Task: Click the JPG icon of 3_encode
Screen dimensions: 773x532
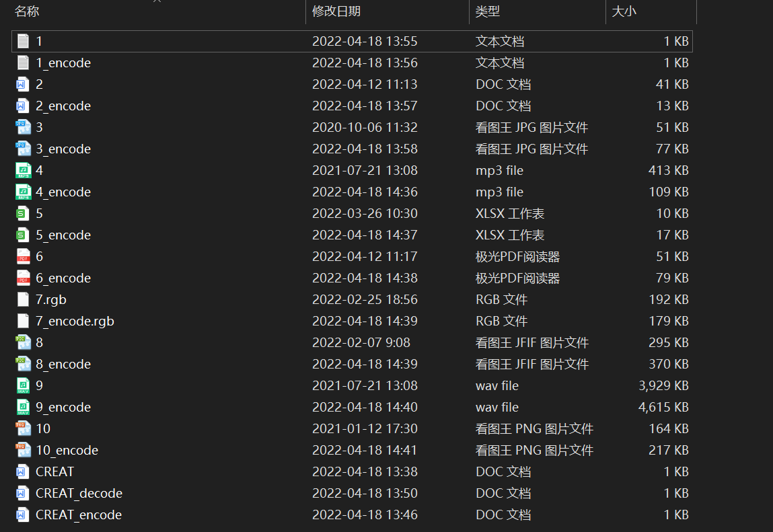Action: pyautogui.click(x=23, y=149)
